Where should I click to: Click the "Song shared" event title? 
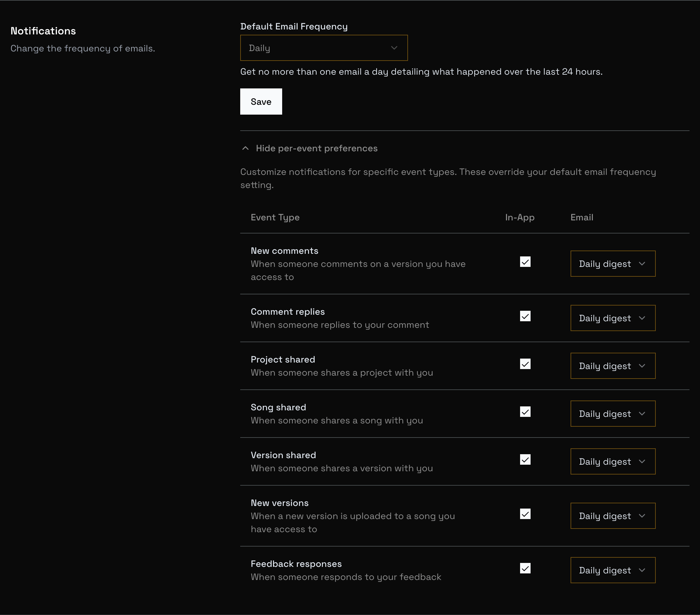coord(278,407)
